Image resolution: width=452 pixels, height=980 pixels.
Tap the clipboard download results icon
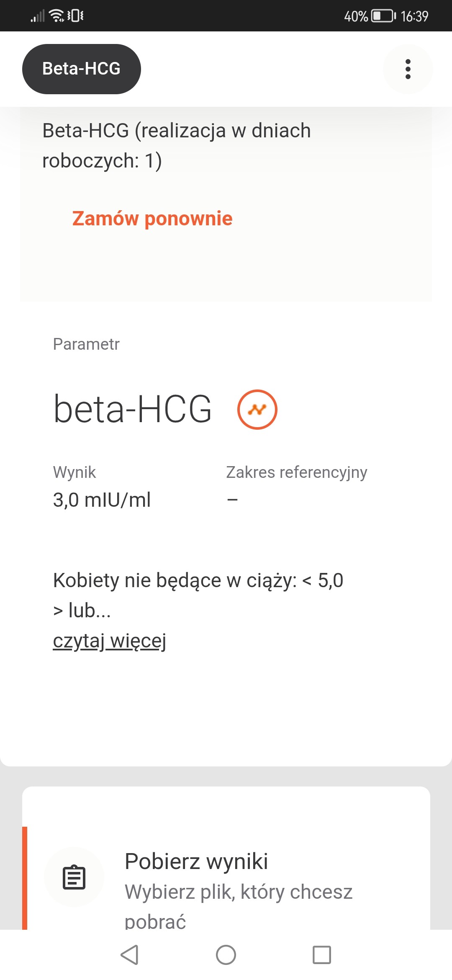(x=74, y=877)
